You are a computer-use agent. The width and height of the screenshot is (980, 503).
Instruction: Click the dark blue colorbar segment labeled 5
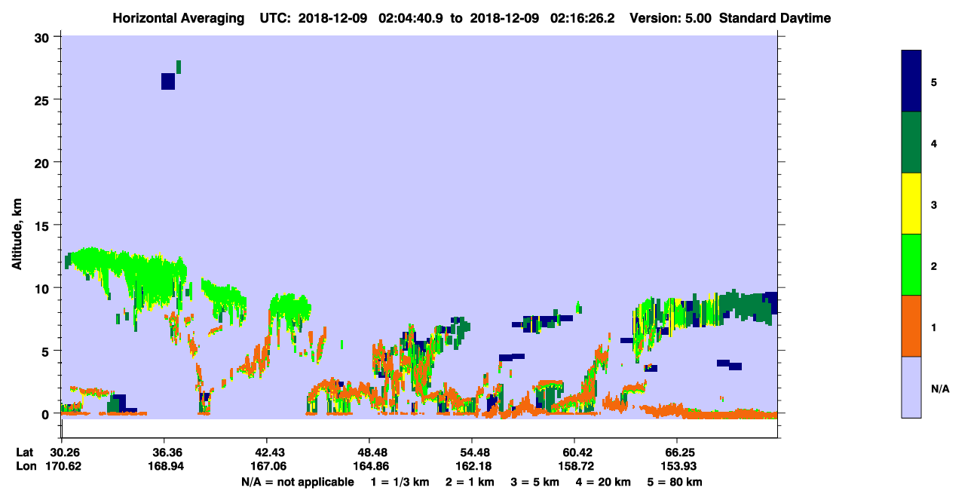[911, 81]
